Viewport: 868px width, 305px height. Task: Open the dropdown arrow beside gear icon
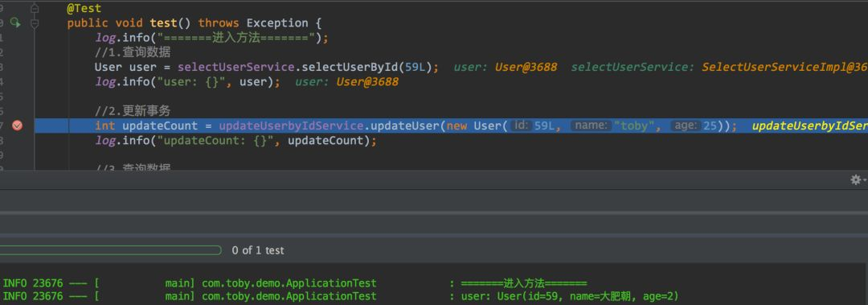click(865, 179)
